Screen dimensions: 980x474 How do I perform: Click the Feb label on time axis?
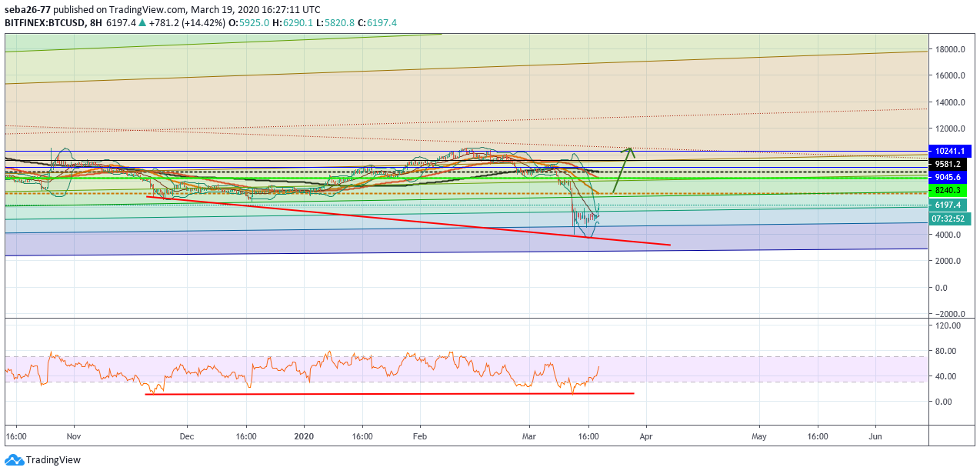[x=421, y=436]
